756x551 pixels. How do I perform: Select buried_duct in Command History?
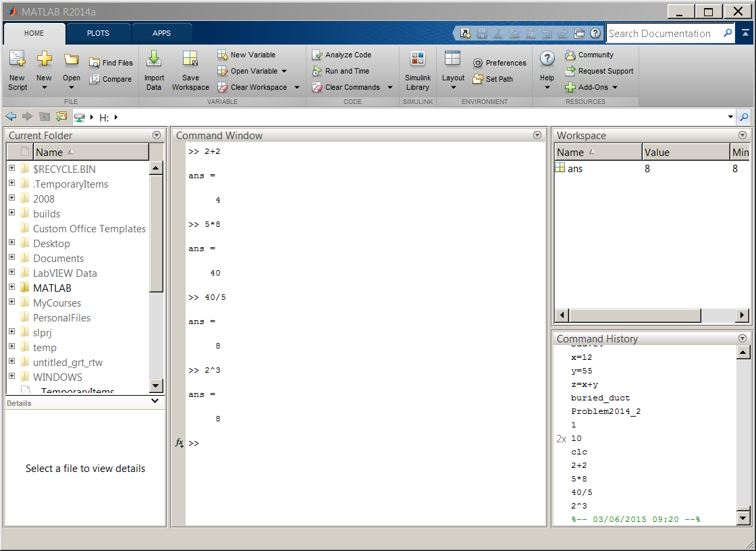(600, 398)
